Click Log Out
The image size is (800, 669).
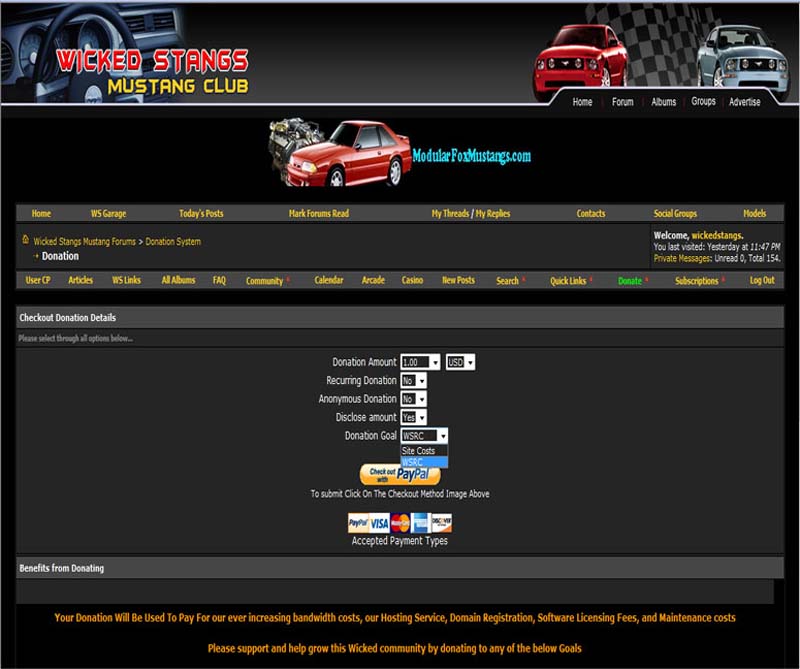[762, 280]
